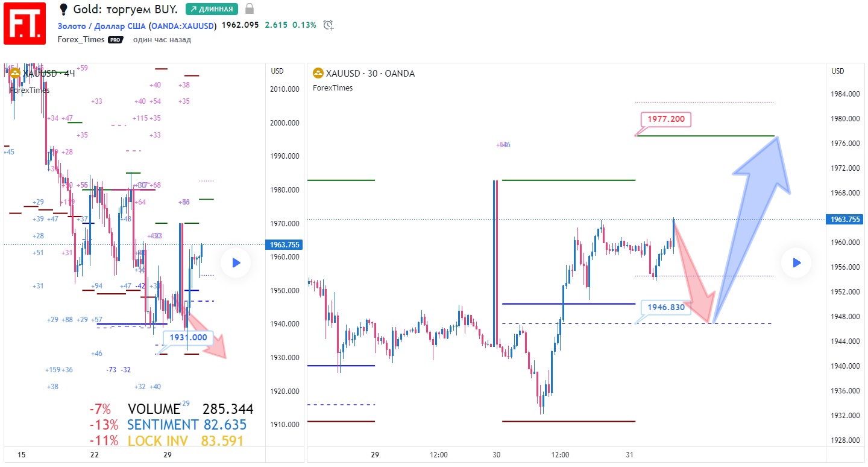Play the XAUUSD 30-minute chart idea
This screenshot has height=467, width=868.
point(796,262)
